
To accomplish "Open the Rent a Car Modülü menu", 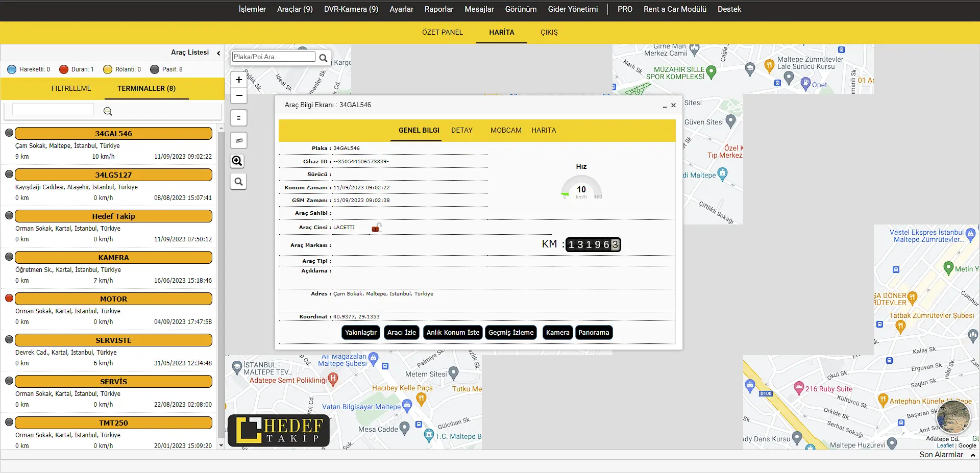I will (x=675, y=9).
